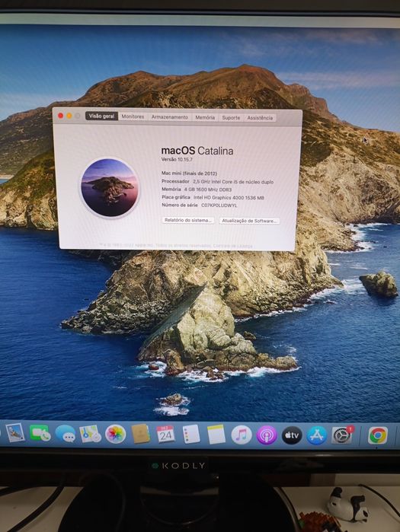Click the Mac mini (finais de 2012) text
The width and height of the screenshot is (400, 532).
(x=189, y=174)
